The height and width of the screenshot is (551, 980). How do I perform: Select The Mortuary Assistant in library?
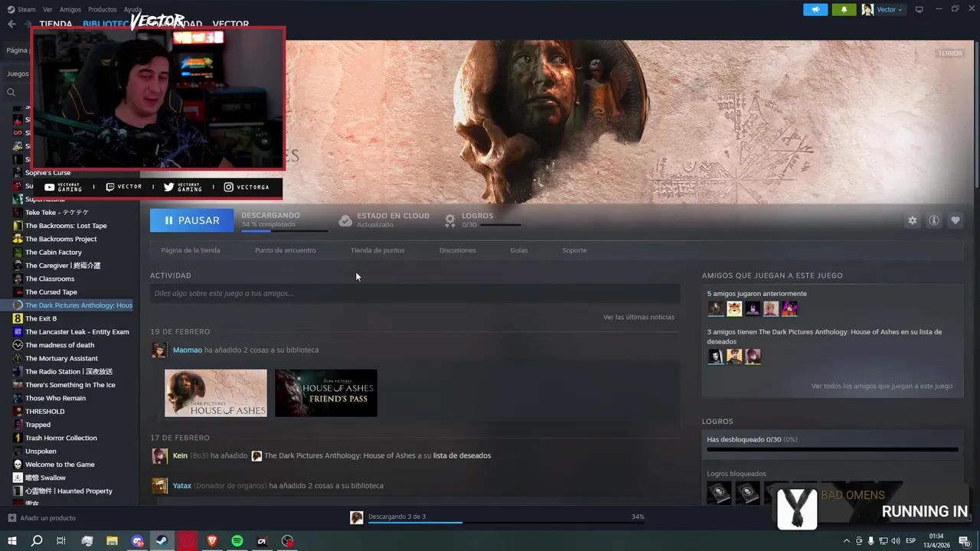pos(61,358)
